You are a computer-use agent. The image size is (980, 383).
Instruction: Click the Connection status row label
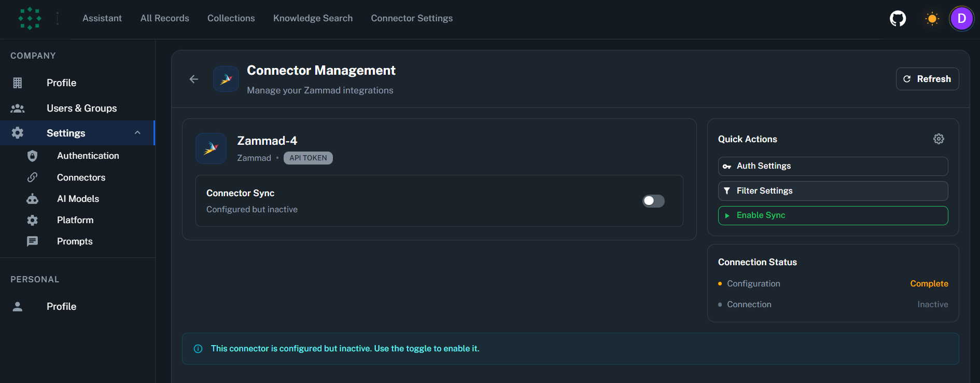pos(749,304)
